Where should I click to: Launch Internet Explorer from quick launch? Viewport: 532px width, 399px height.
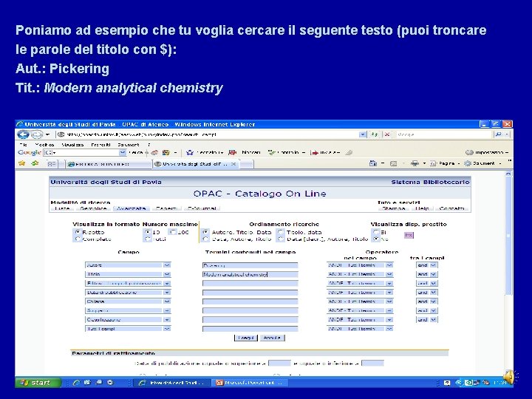coord(76,383)
